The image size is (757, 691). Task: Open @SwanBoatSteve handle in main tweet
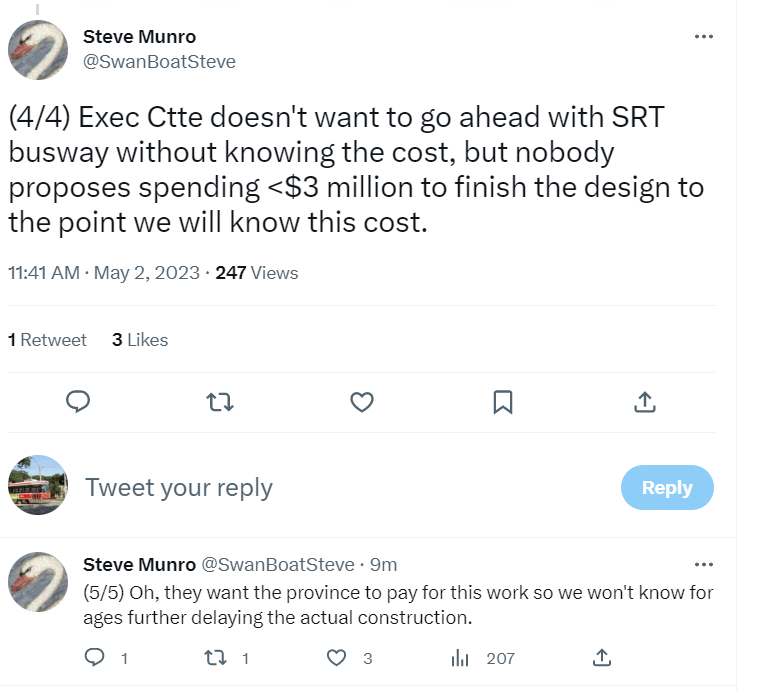click(159, 62)
